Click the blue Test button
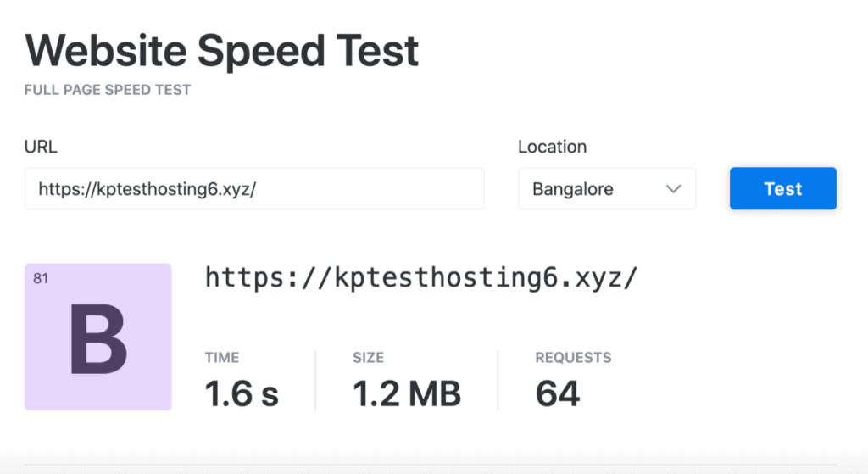 coord(782,188)
